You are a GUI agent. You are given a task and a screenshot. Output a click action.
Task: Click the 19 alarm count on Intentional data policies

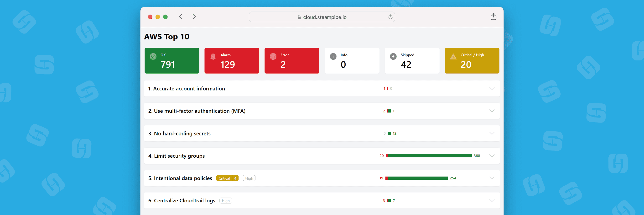point(381,178)
